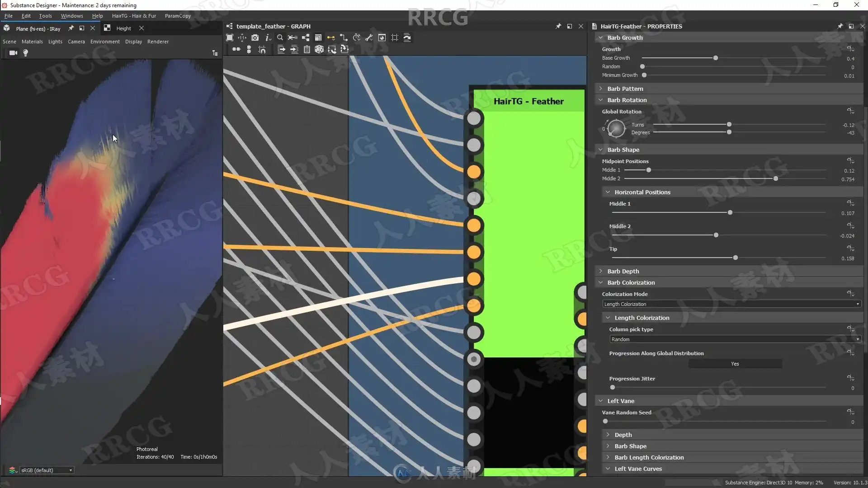
Task: Click the light bulb icon in 3D view
Action: pos(26,53)
